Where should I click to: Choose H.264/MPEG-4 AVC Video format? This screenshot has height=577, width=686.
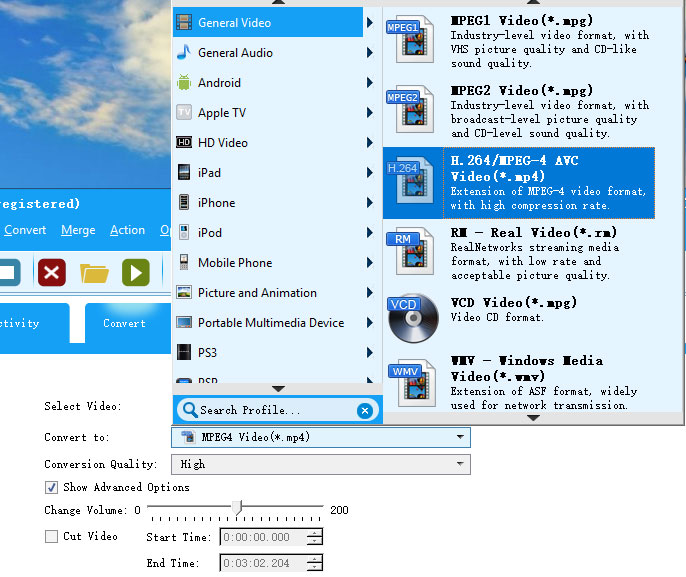click(x=519, y=183)
